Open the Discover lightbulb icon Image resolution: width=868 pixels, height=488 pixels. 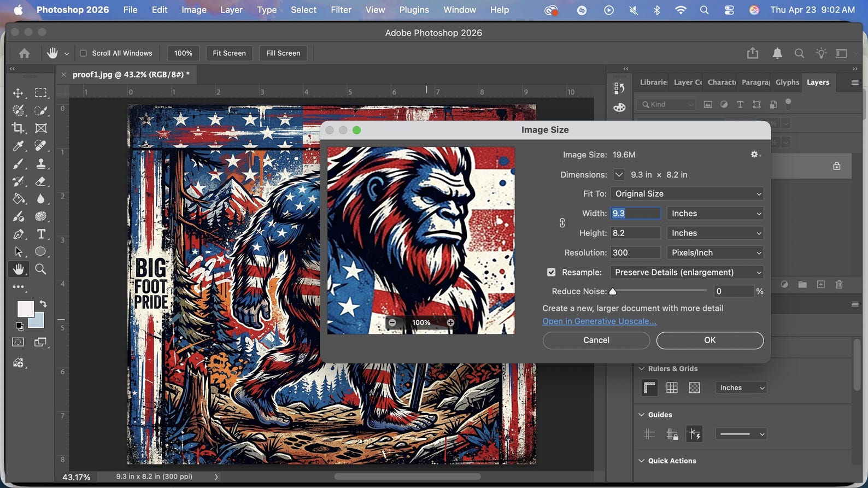[x=821, y=53]
